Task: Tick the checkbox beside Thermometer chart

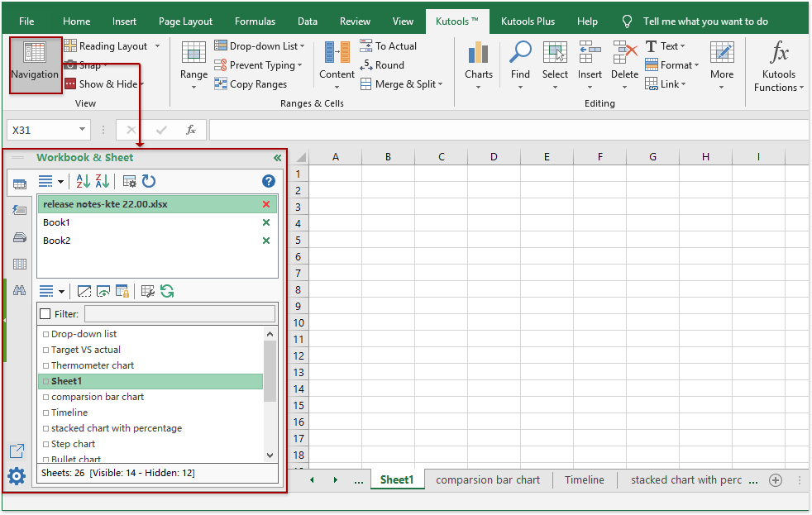Action: pyautogui.click(x=45, y=365)
